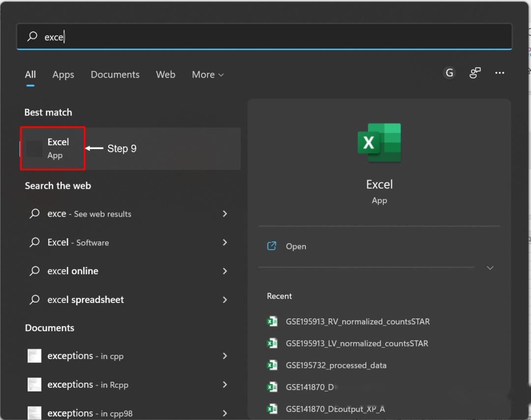Open the Excel app from Best match
The image size is (531, 420).
click(x=52, y=148)
